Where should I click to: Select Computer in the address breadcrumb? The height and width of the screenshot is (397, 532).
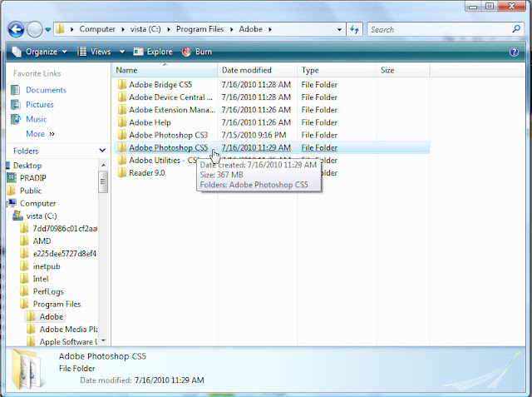point(97,29)
